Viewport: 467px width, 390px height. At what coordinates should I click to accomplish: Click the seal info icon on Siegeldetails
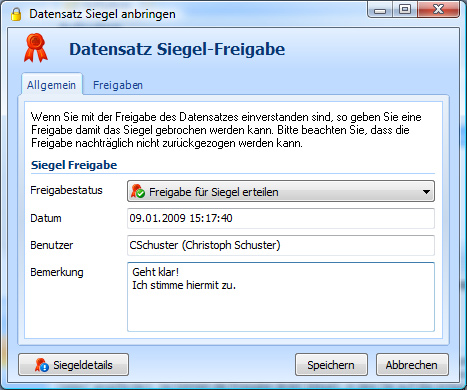pyautogui.click(x=42, y=365)
